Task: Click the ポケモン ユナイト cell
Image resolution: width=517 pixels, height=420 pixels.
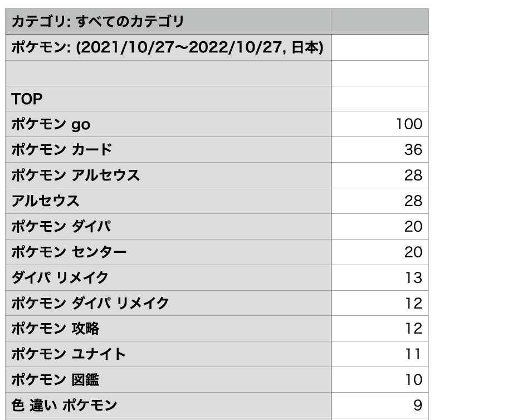Action: click(167, 354)
